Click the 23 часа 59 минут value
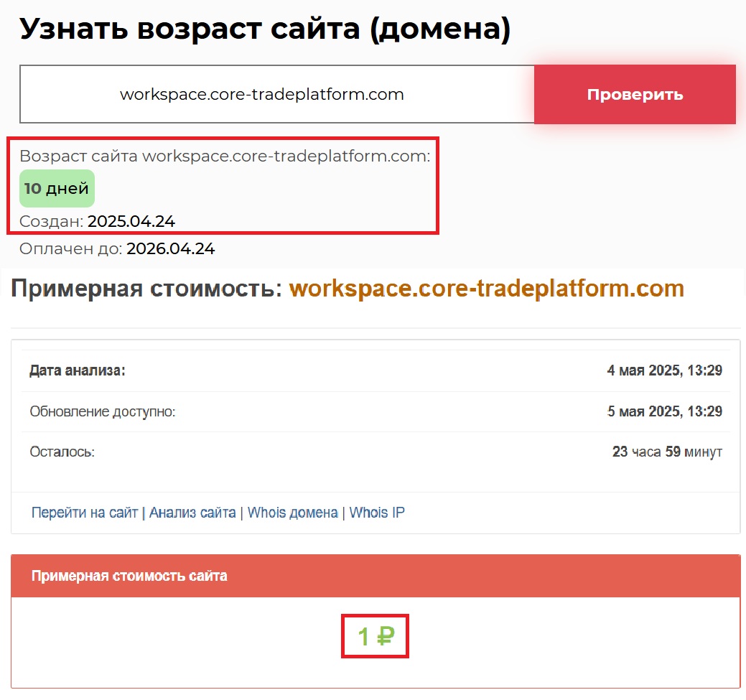Image resolution: width=746 pixels, height=700 pixels. click(667, 452)
